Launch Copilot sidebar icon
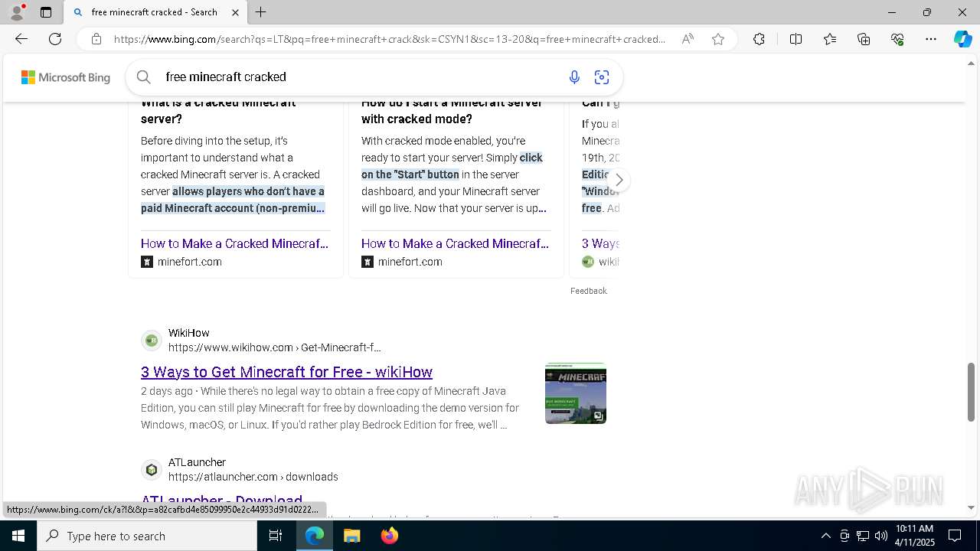 pyautogui.click(x=962, y=39)
